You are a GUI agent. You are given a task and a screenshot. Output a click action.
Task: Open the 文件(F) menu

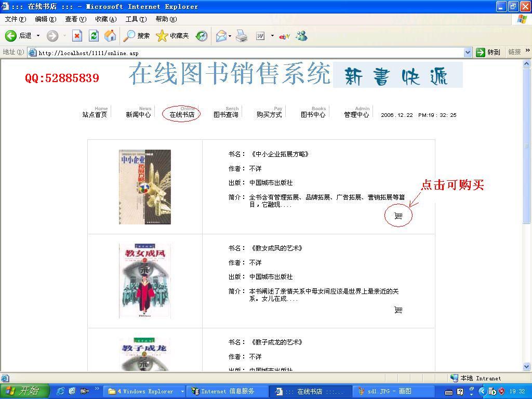click(15, 19)
